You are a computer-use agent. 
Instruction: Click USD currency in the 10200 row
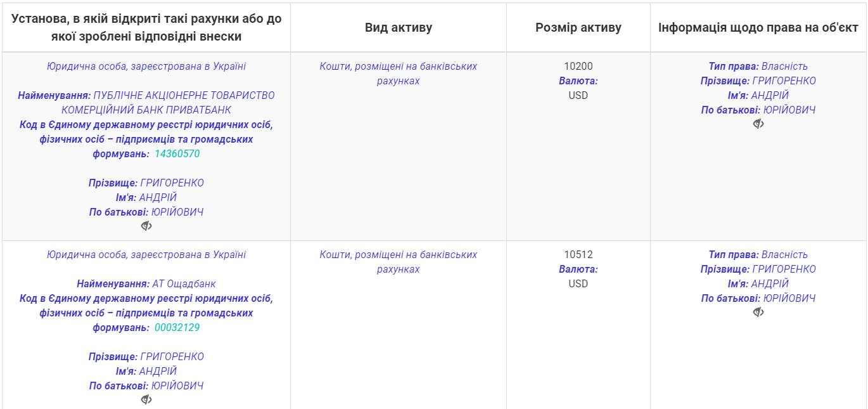coord(578,95)
